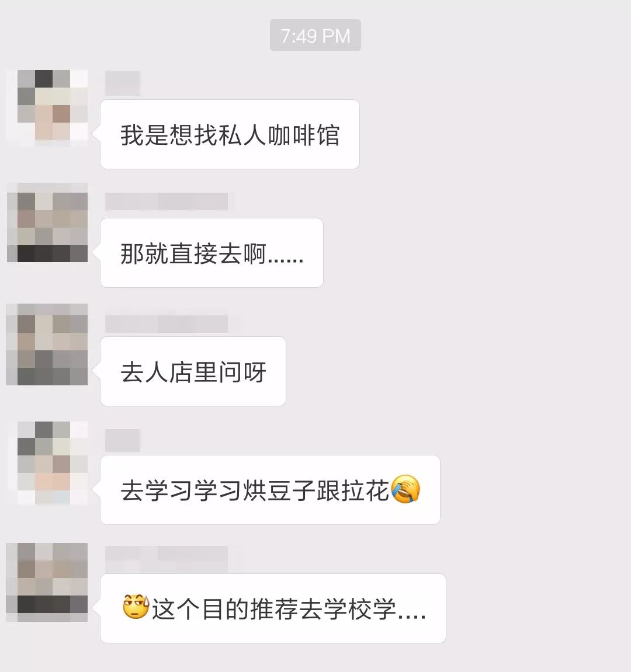This screenshot has height=672, width=631.
Task: Tap blurred sender name above 去人店里问呀
Action: pos(167,323)
